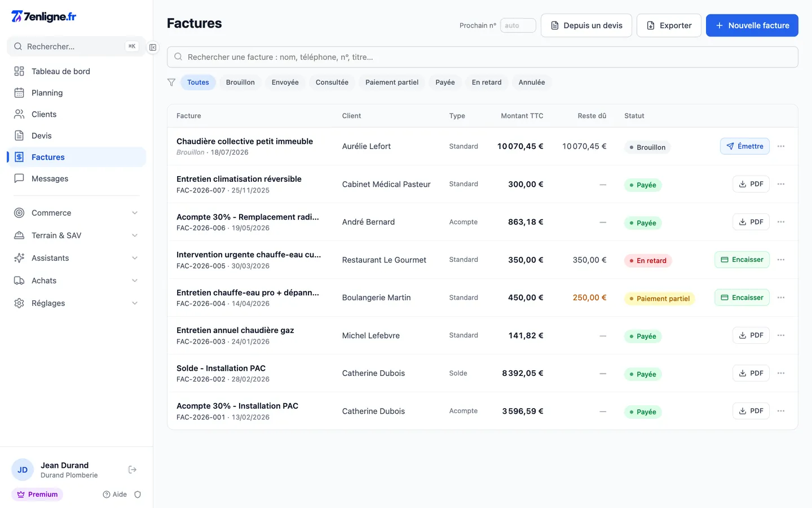
Task: Open more actions for FAC-2026-007 invoice
Action: 781,184
